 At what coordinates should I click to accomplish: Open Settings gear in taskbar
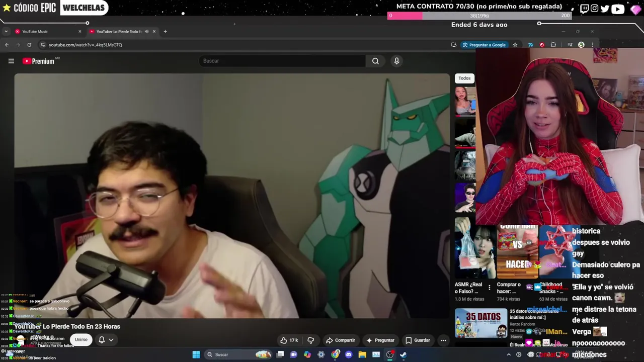click(x=321, y=354)
